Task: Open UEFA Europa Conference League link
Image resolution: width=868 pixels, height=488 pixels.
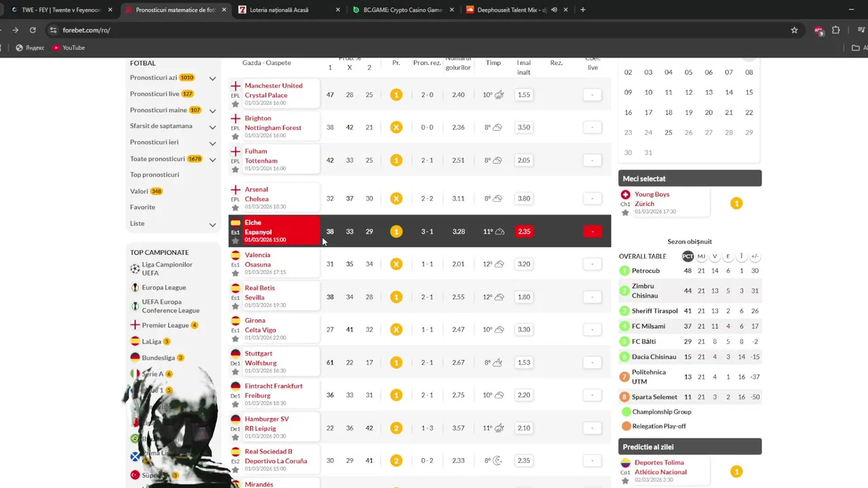Action: tap(170, 306)
